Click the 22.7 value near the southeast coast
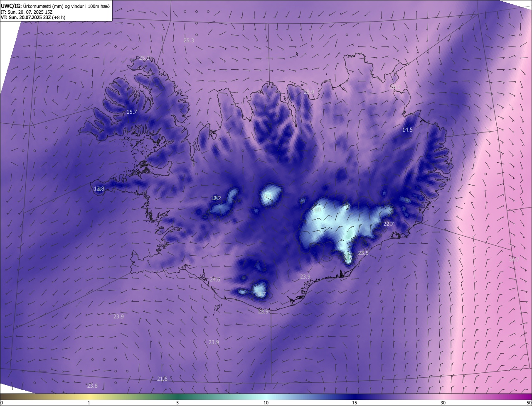This screenshot has height=406, width=532. (388, 224)
